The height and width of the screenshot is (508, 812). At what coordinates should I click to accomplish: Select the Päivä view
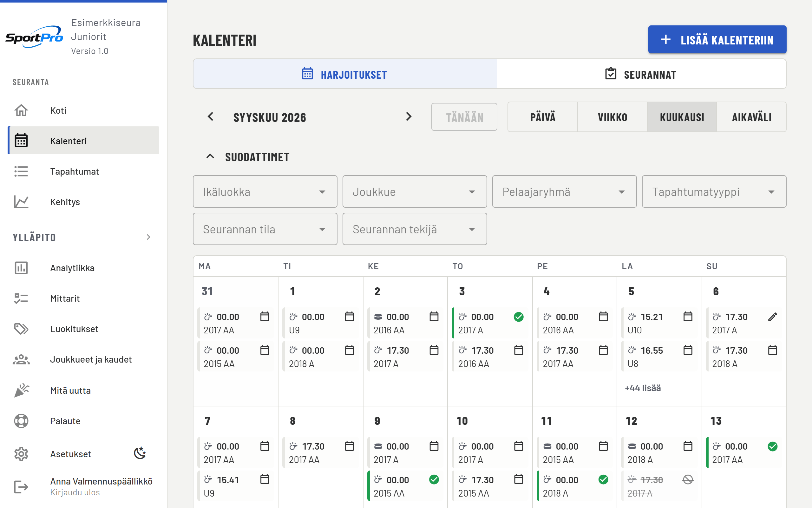tap(543, 117)
